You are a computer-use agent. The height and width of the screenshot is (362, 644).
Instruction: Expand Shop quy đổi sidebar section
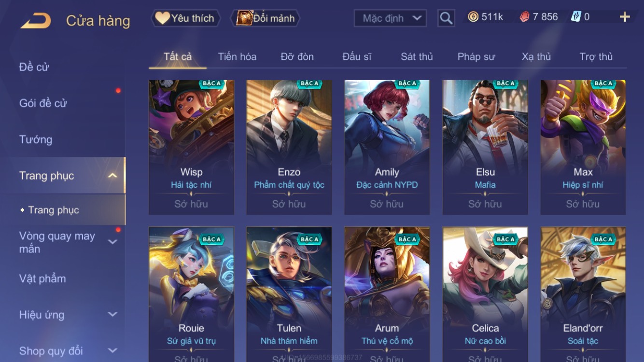tap(112, 351)
